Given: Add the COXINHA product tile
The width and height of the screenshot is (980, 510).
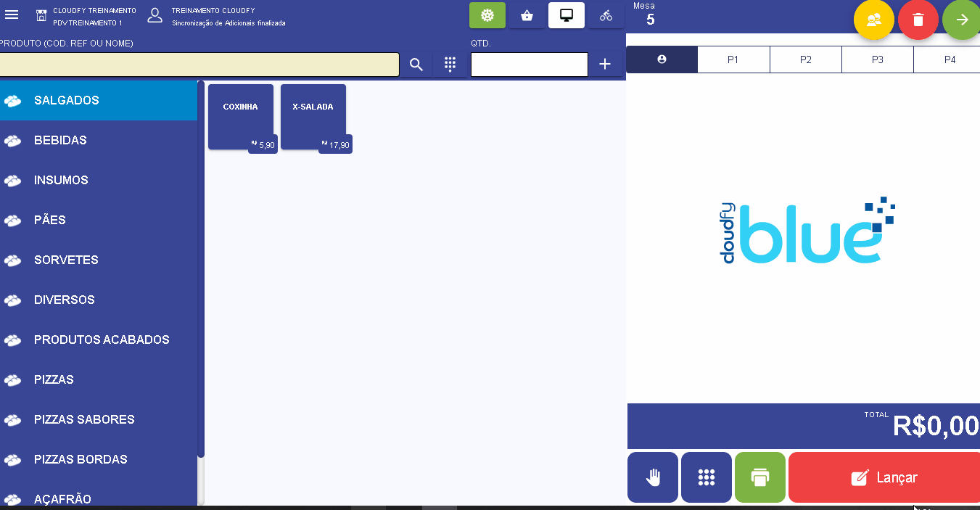Looking at the screenshot, I should (x=241, y=117).
